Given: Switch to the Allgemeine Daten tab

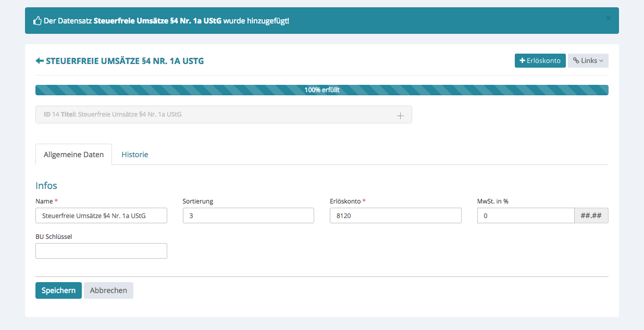Looking at the screenshot, I should [x=73, y=155].
